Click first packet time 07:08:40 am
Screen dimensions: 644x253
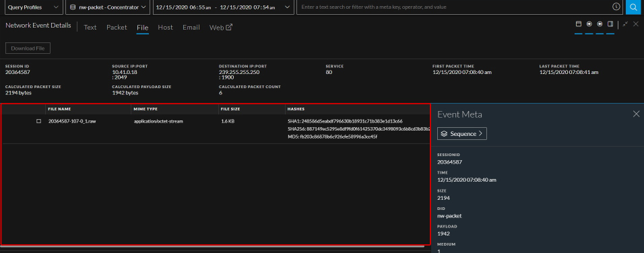coord(462,73)
